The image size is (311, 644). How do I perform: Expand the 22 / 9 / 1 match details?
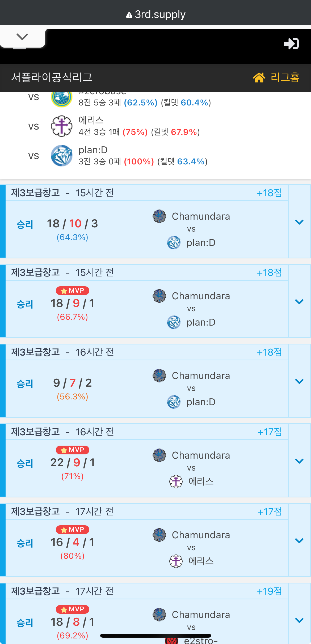[299, 461]
